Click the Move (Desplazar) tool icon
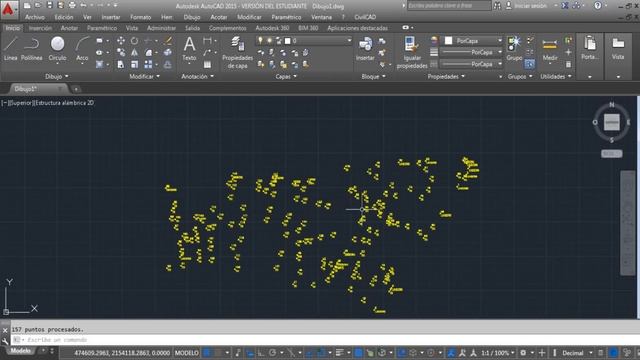This screenshot has height=360, width=640. (121, 40)
